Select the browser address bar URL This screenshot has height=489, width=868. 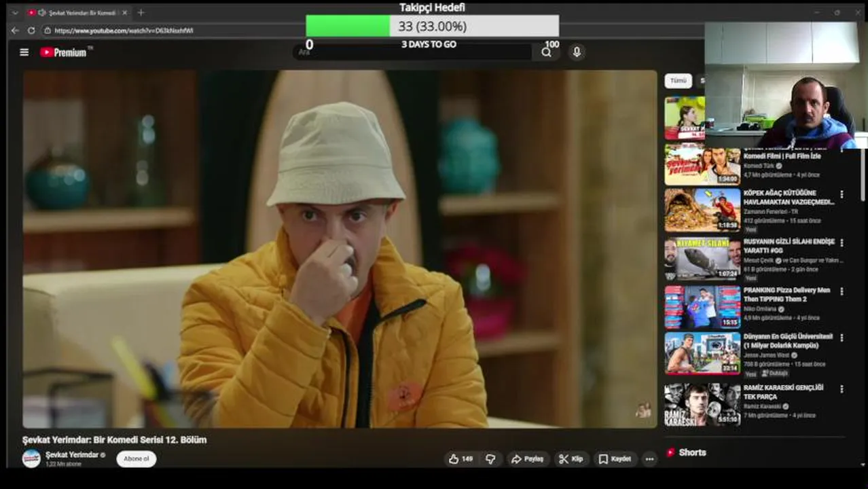124,31
